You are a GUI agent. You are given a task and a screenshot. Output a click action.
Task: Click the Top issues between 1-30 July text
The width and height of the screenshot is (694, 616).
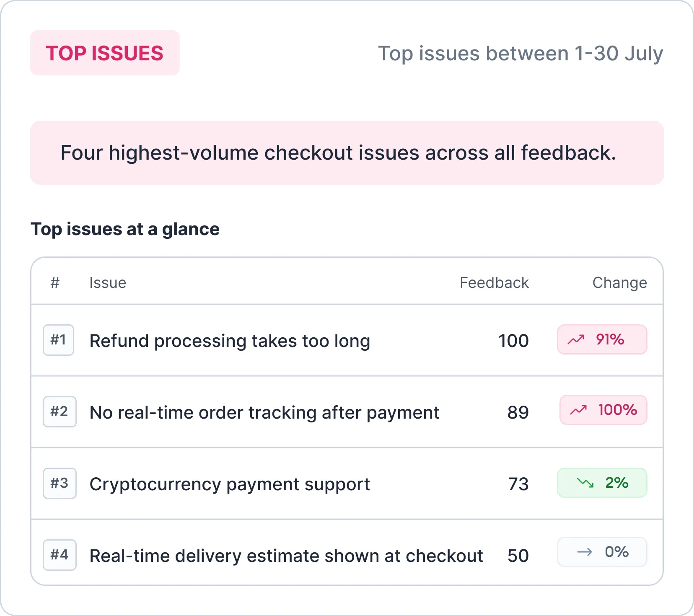(520, 54)
